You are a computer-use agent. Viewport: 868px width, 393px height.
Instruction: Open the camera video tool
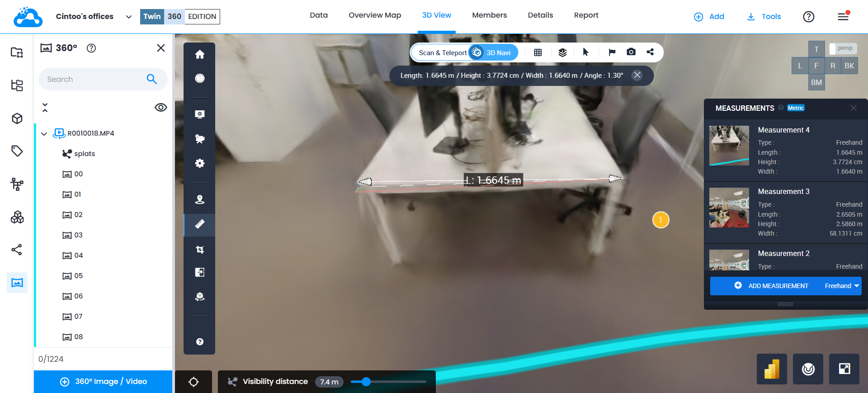[x=199, y=138]
